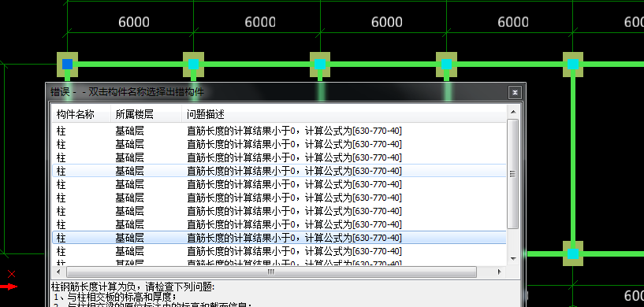Viewport: 644px width, 307px height.
Task: Click the 问题描述 column header
Action: tap(344, 114)
